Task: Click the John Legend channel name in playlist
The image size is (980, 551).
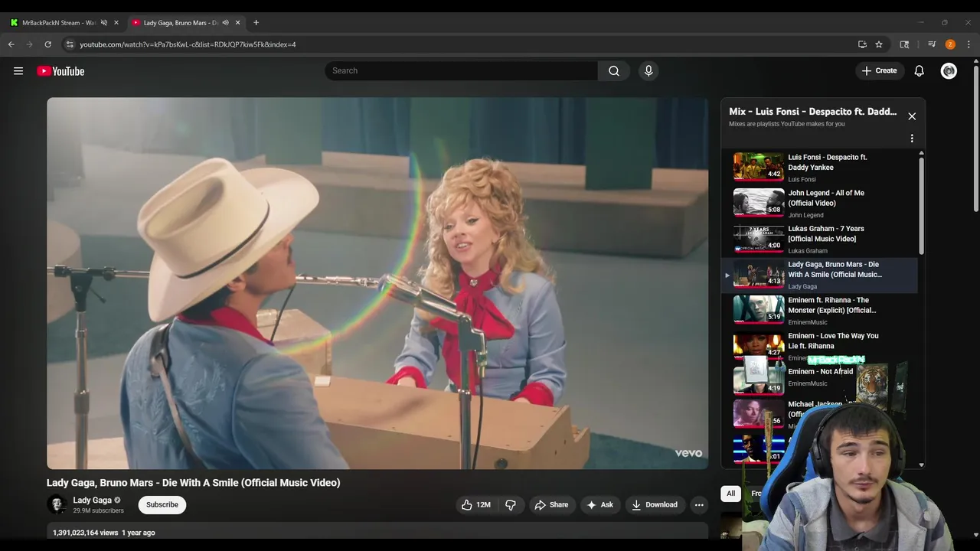Action: point(805,215)
